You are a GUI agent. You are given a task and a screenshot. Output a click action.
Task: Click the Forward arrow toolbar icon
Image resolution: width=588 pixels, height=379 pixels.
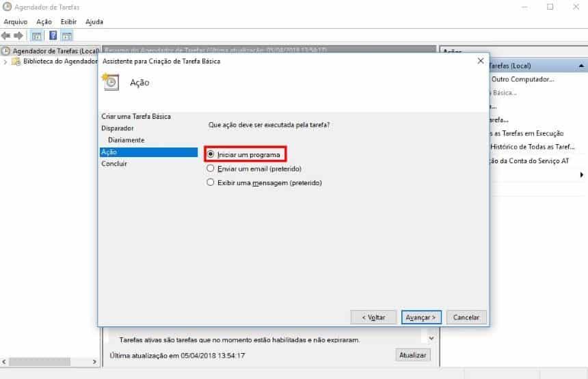tap(18, 36)
